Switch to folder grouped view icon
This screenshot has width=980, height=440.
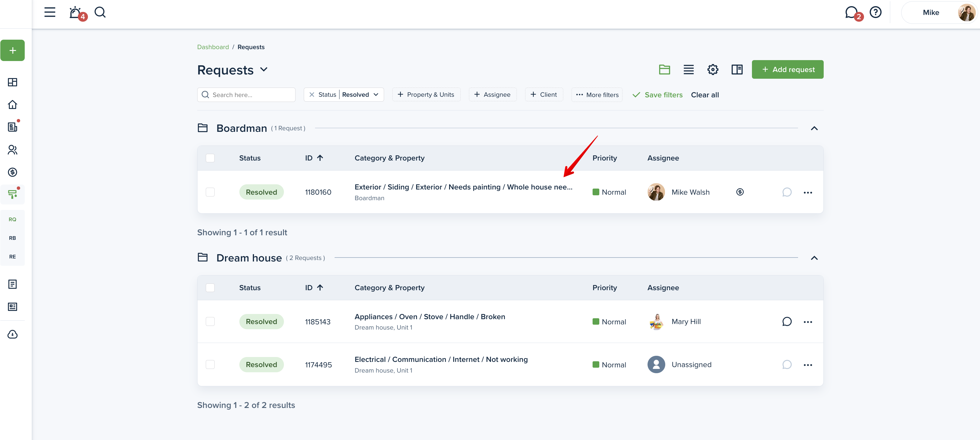click(664, 70)
